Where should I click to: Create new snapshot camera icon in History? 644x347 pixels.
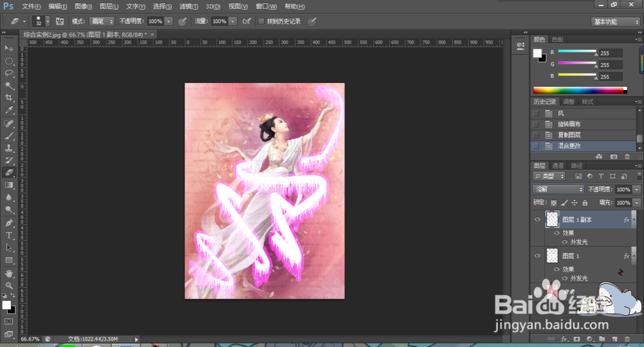[x=614, y=156]
